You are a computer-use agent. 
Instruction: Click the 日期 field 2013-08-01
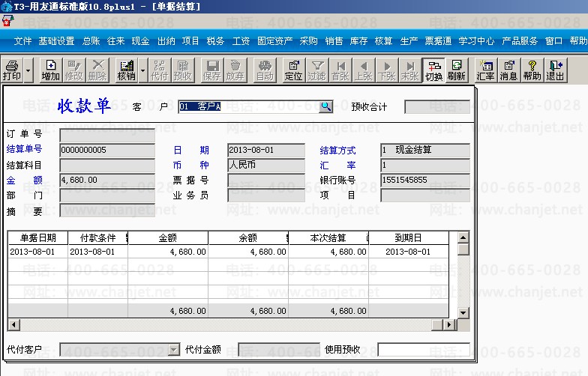265,150
